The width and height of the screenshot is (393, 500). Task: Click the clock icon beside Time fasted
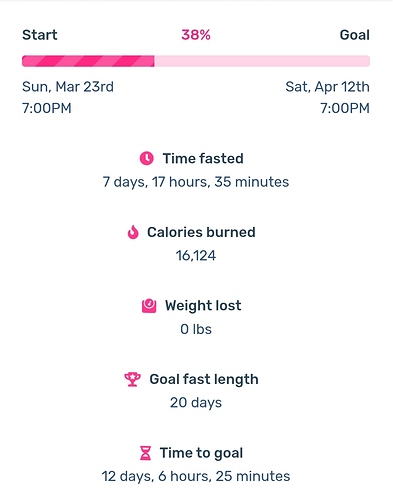pyautogui.click(x=147, y=158)
